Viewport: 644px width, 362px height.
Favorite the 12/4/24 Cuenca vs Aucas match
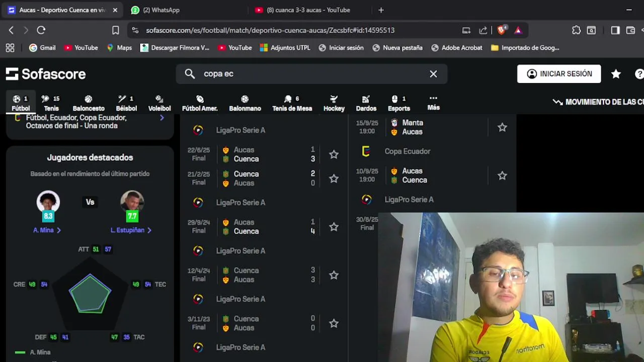coord(334,275)
